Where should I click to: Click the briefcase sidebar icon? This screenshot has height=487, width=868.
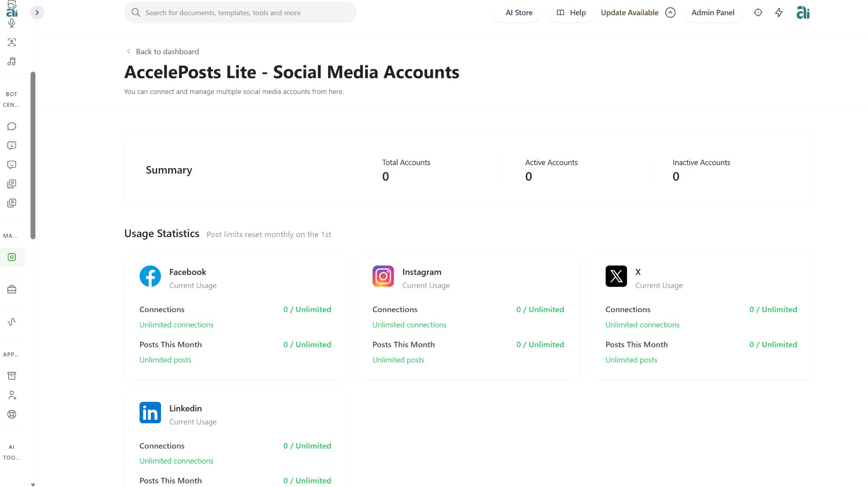coord(11,290)
